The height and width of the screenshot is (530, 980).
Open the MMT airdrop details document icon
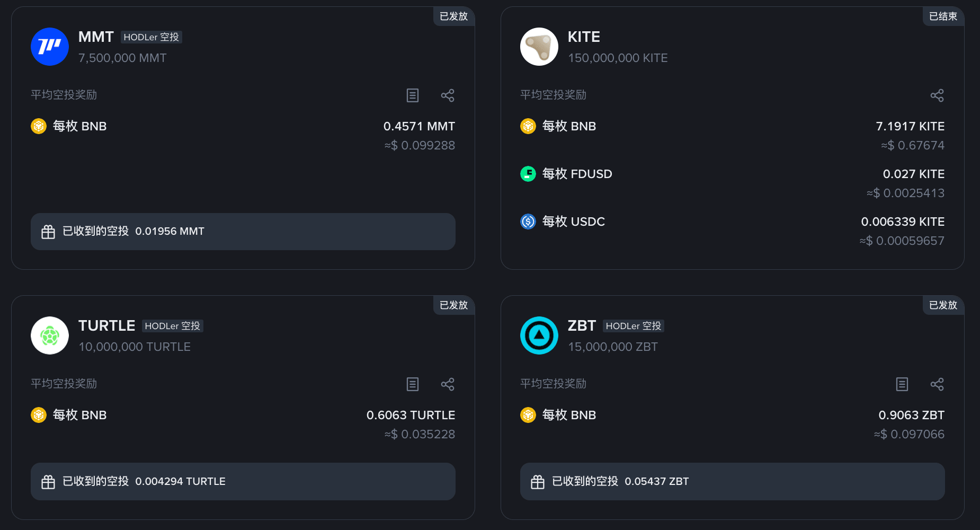click(x=413, y=95)
